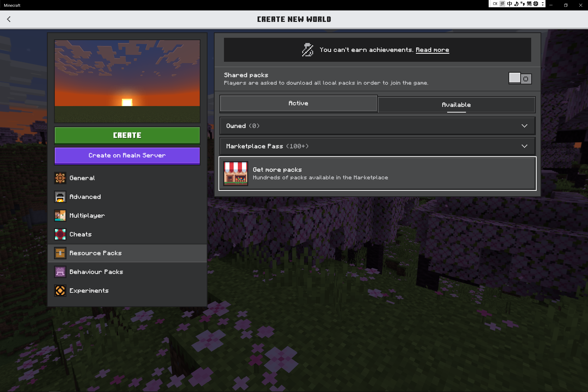Open the Read more link

(432, 50)
